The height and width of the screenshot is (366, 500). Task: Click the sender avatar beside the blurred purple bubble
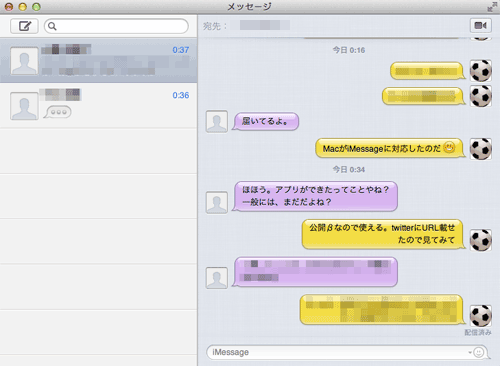click(x=217, y=278)
